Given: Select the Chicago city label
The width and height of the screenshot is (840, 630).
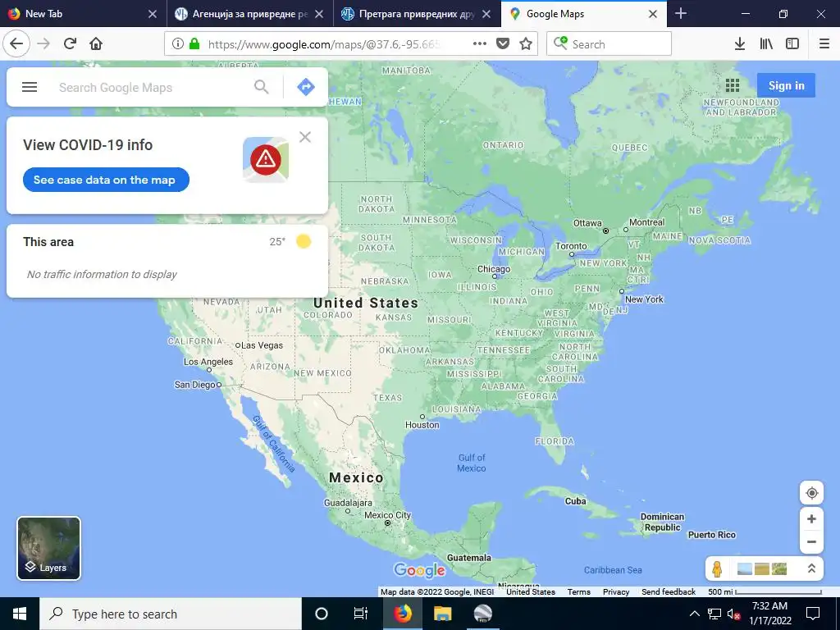Looking at the screenshot, I should pyautogui.click(x=494, y=269).
